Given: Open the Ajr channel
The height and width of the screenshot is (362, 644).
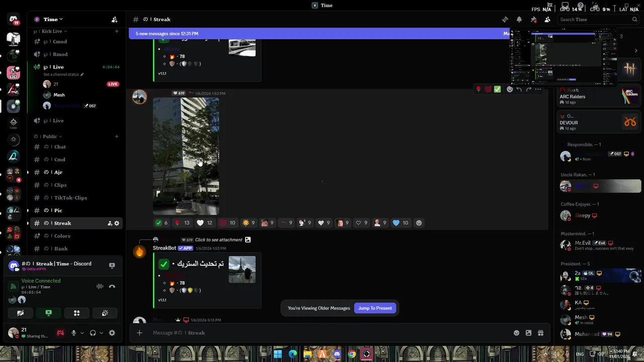Looking at the screenshot, I should pyautogui.click(x=75, y=172).
